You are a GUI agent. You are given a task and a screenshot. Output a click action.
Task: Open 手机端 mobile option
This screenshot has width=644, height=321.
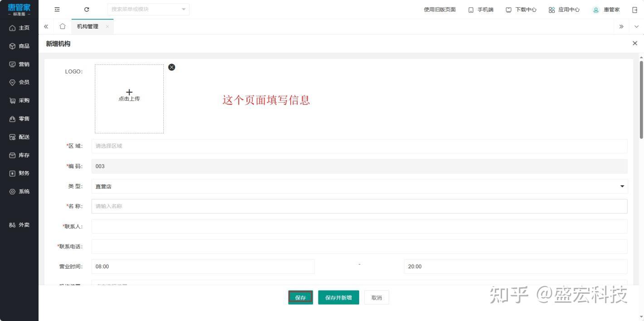(x=481, y=10)
